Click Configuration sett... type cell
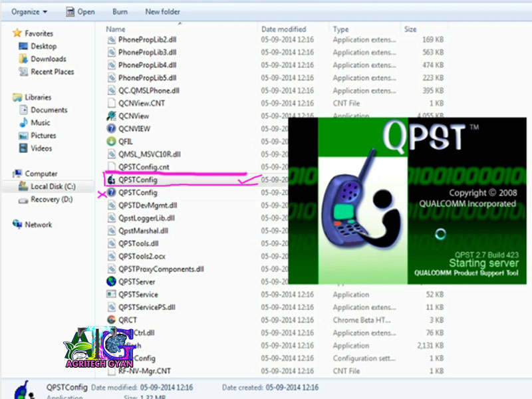The width and height of the screenshot is (532, 399). [x=364, y=358]
